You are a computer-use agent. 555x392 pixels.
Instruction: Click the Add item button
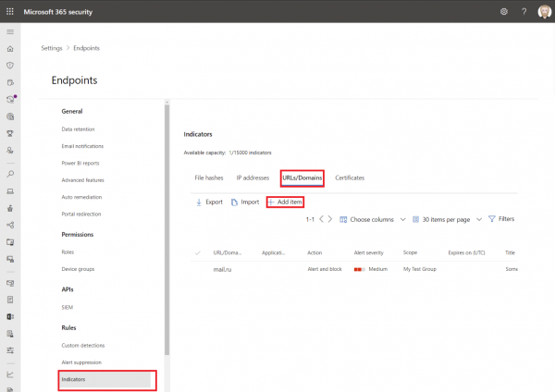click(x=285, y=202)
